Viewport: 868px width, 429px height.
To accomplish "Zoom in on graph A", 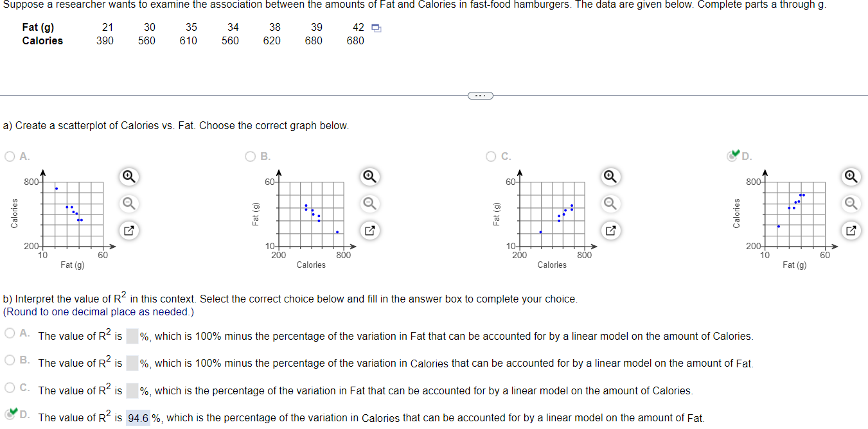I will [128, 176].
